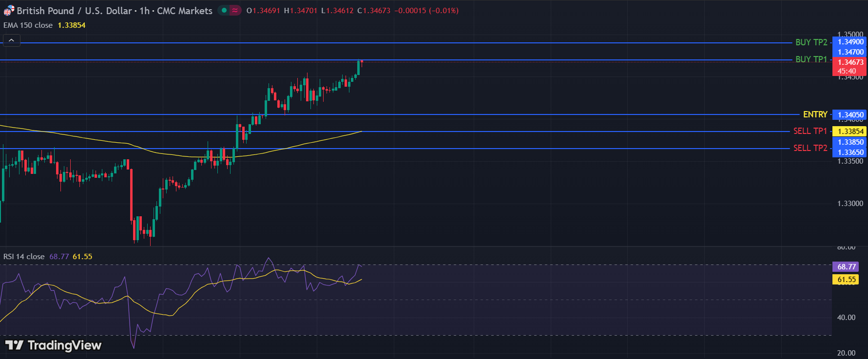Select the RSI 14 close indicator legend
The image size is (868, 359).
click(x=24, y=257)
